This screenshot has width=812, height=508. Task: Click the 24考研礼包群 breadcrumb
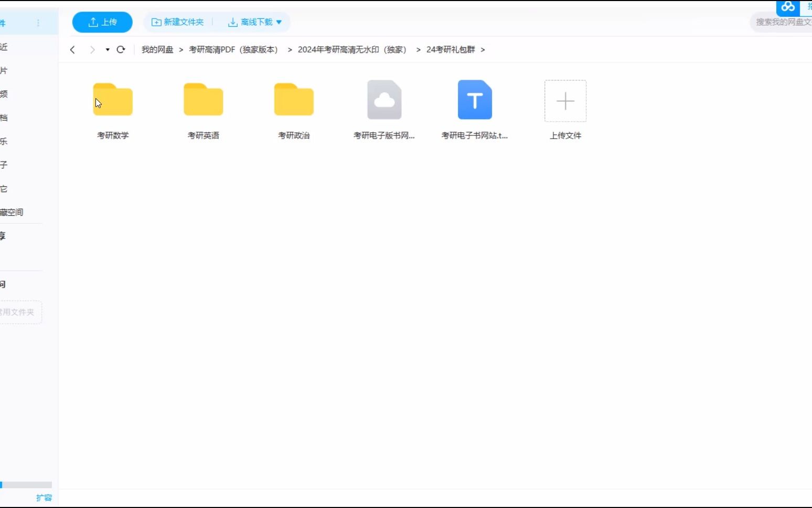(451, 49)
